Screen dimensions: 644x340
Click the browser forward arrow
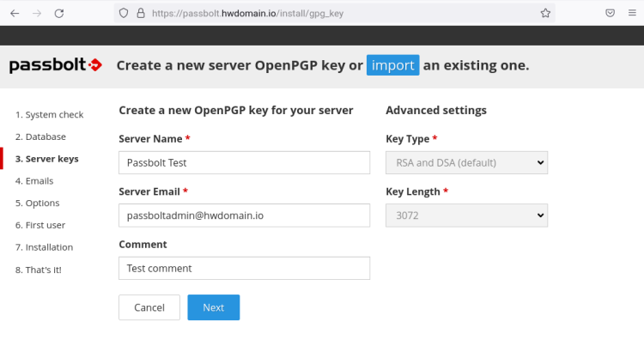(x=37, y=14)
